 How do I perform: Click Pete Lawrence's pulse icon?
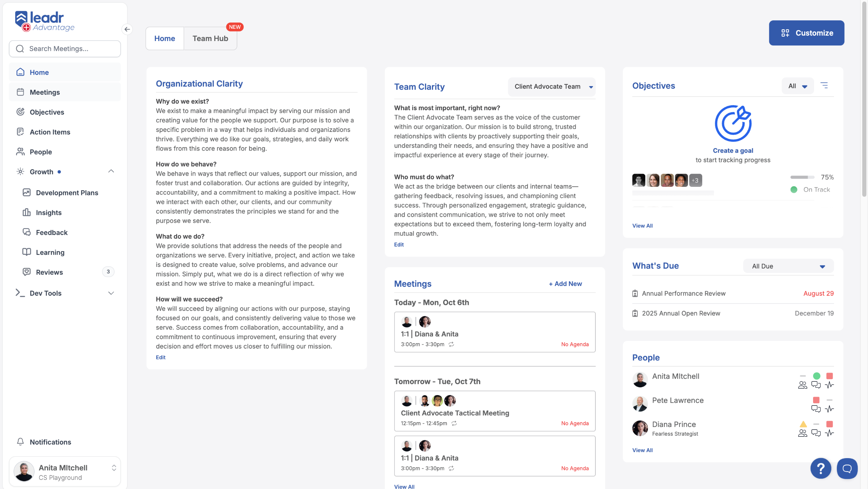click(x=829, y=409)
